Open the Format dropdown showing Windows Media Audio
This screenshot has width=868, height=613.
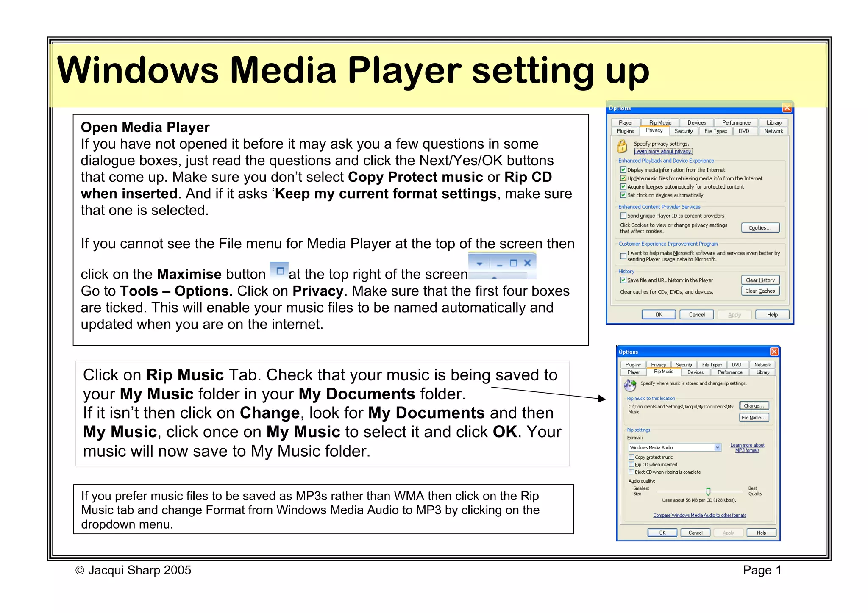click(x=717, y=447)
